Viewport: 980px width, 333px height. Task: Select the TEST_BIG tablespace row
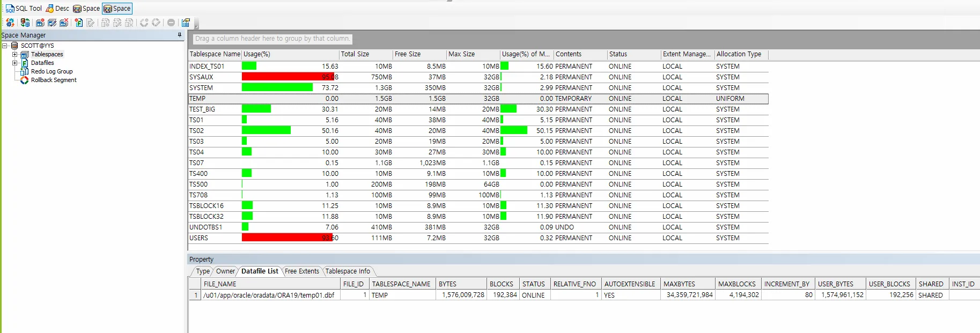(478, 109)
